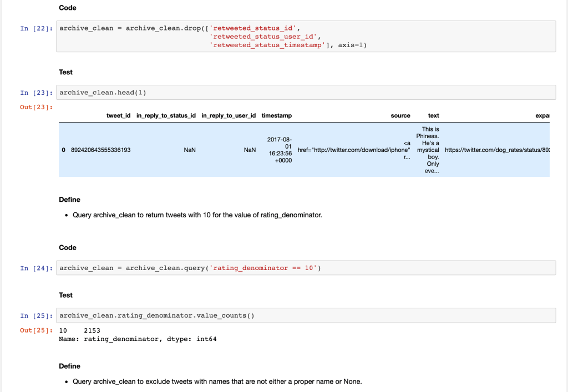568x392 pixels.
Task: Click the timestamp column header
Action: pyautogui.click(x=276, y=115)
